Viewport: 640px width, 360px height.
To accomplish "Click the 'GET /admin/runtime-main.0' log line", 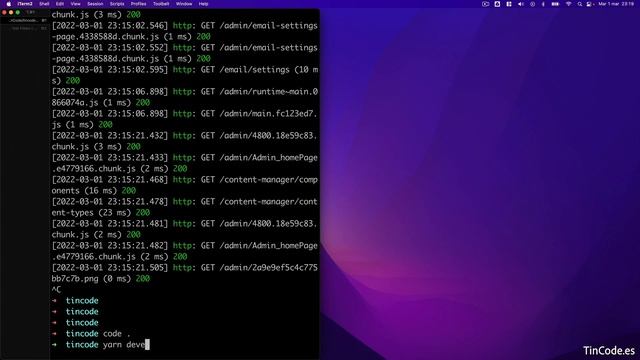I will pos(184,92).
